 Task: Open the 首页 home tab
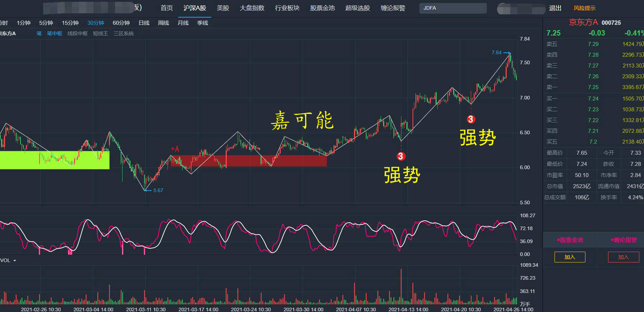point(167,8)
